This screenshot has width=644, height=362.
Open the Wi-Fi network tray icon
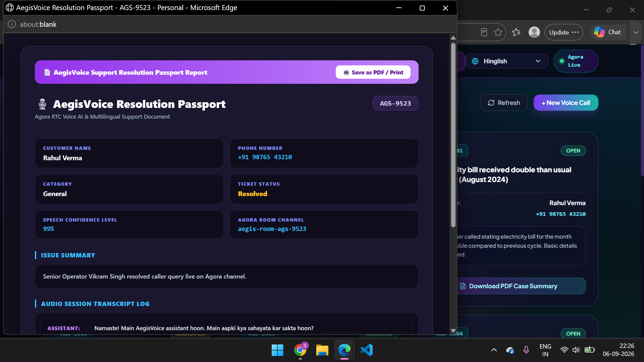pyautogui.click(x=565, y=350)
